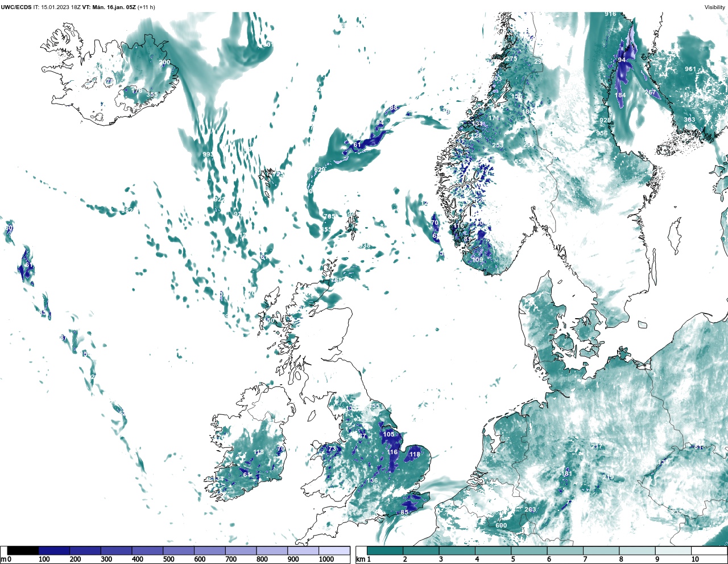Select the dark blue 100–200 m legend swatch
Image resolution: width=728 pixels, height=564 pixels.
[x=54, y=550]
